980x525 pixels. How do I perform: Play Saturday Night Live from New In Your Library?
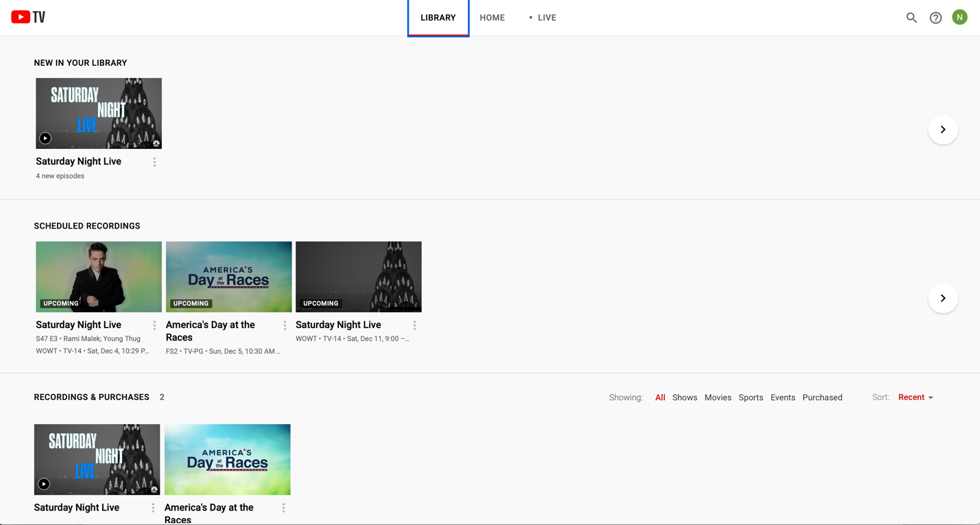(x=45, y=138)
